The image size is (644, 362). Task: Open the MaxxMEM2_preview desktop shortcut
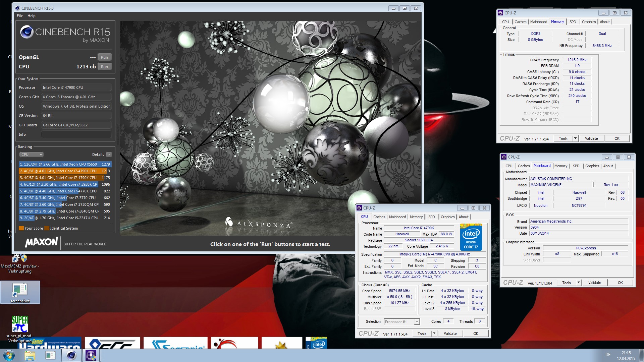20,264
